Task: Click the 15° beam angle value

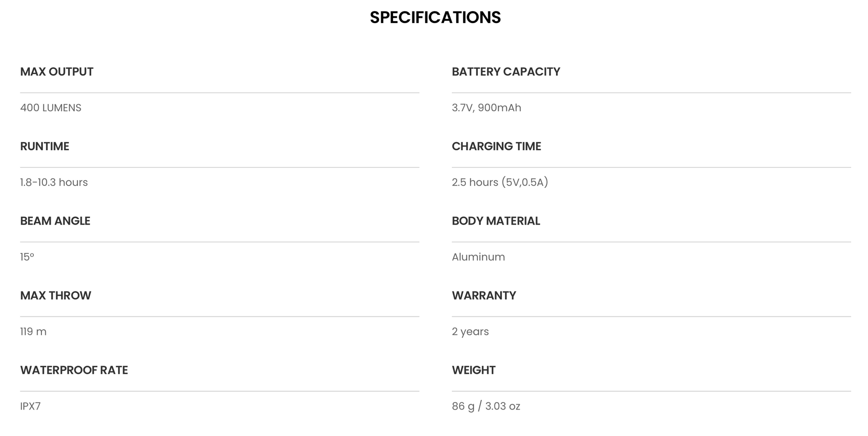Action: tap(27, 257)
